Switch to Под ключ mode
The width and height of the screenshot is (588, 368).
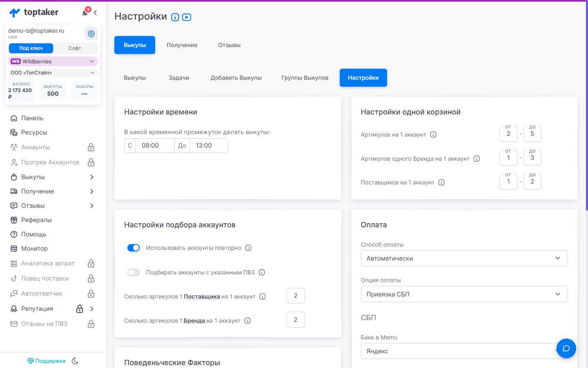click(x=31, y=48)
